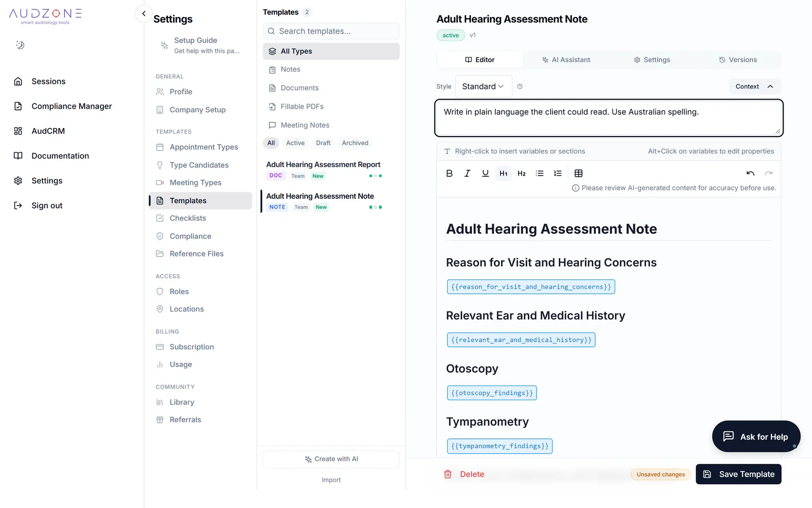Click the Import link

[331, 480]
